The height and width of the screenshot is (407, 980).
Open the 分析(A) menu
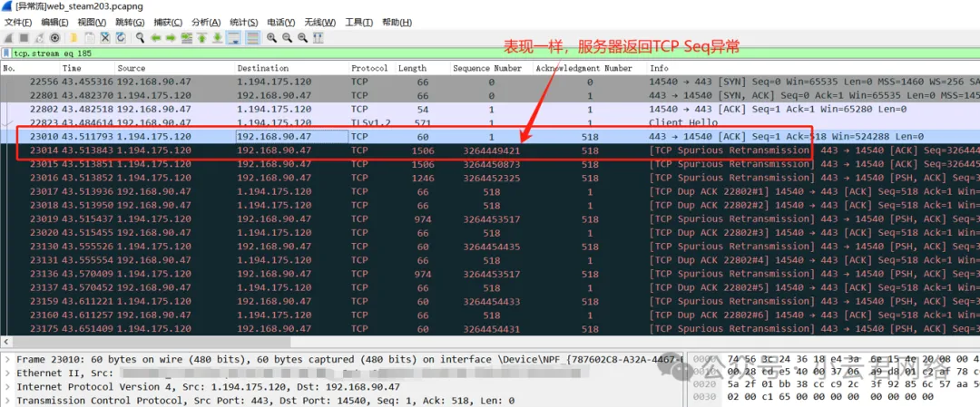click(207, 22)
